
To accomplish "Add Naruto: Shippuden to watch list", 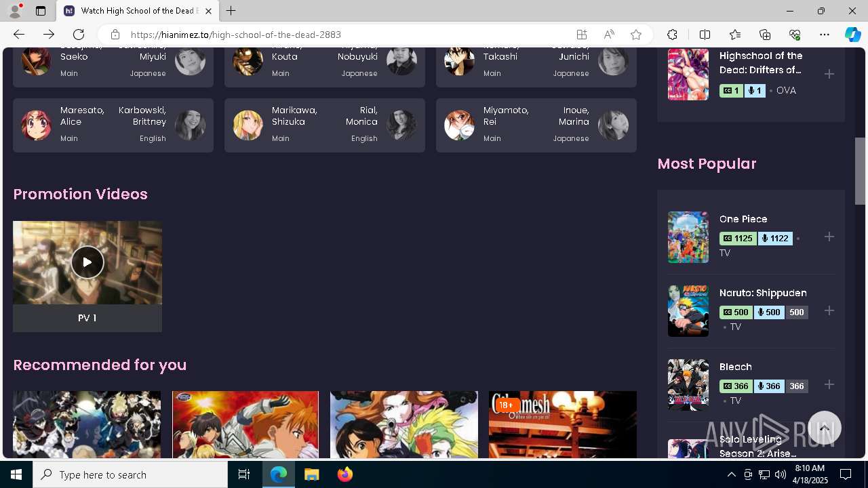I will click(829, 311).
